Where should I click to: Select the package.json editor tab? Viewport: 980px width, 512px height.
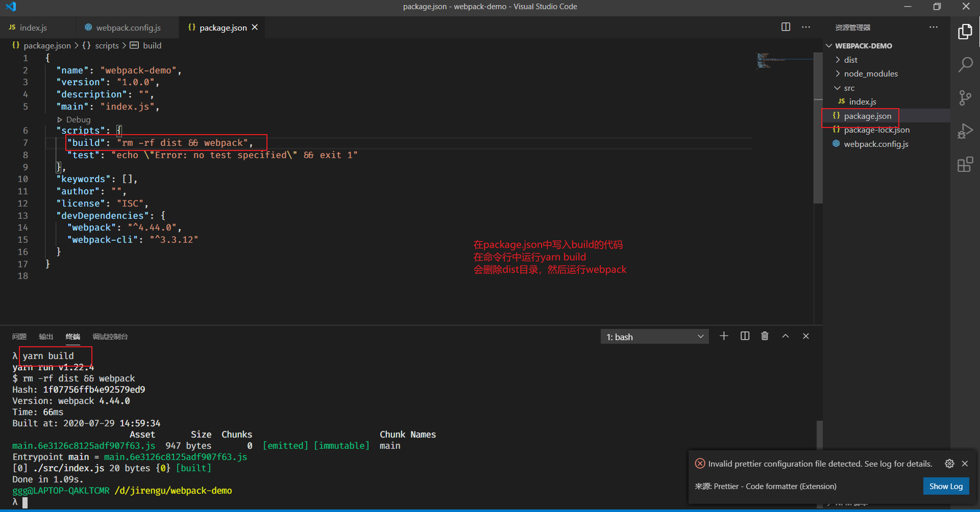[x=223, y=28]
